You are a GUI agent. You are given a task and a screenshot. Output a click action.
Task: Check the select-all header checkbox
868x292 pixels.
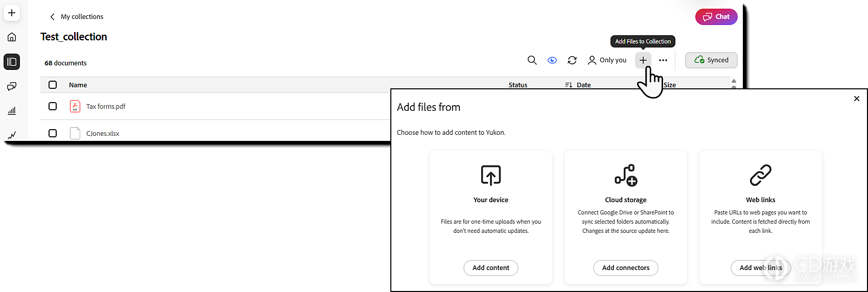click(53, 85)
